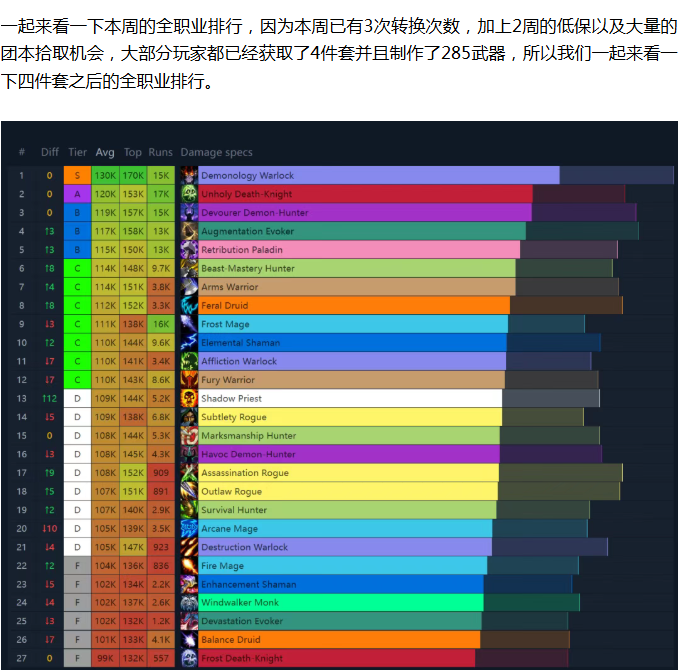Click the Tier column header
The height and width of the screenshot is (670, 678).
[77, 153]
